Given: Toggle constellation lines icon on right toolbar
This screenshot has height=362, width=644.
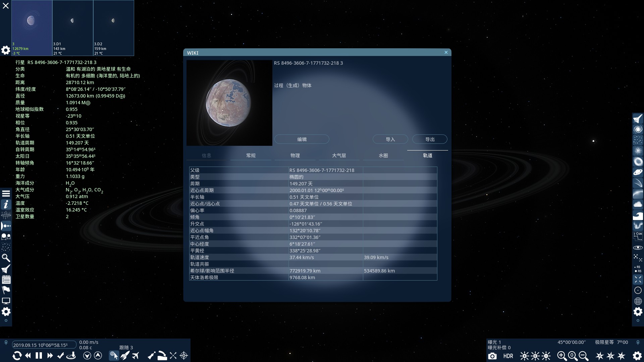Looking at the screenshot, I should pyautogui.click(x=638, y=237).
